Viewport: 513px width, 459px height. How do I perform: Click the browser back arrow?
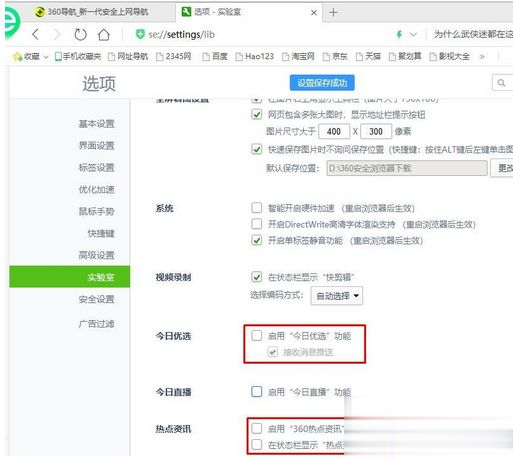(36, 34)
